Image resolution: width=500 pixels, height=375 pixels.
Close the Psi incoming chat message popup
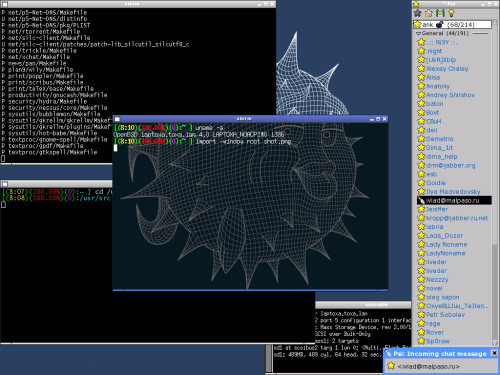click(495, 353)
